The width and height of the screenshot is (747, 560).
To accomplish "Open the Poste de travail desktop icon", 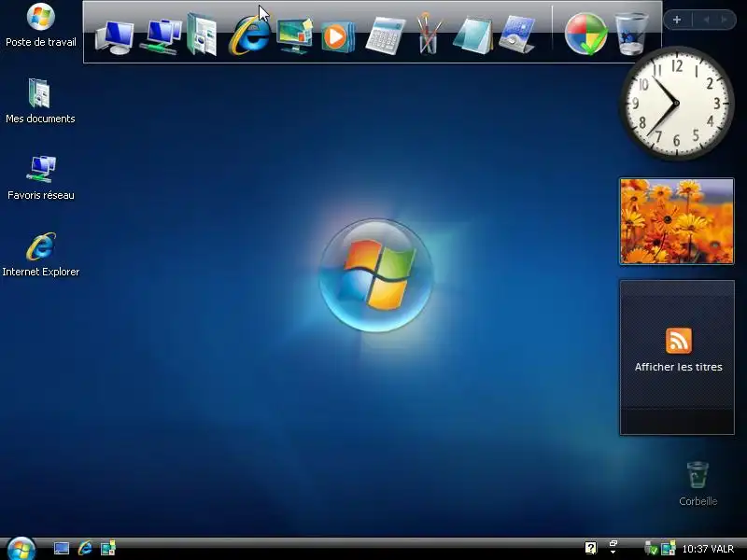I will pyautogui.click(x=40, y=25).
